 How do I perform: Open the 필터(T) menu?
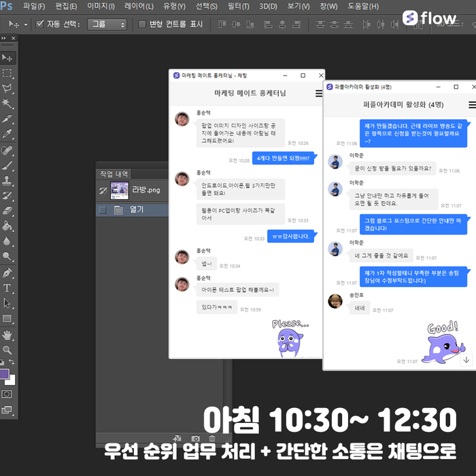pyautogui.click(x=238, y=6)
